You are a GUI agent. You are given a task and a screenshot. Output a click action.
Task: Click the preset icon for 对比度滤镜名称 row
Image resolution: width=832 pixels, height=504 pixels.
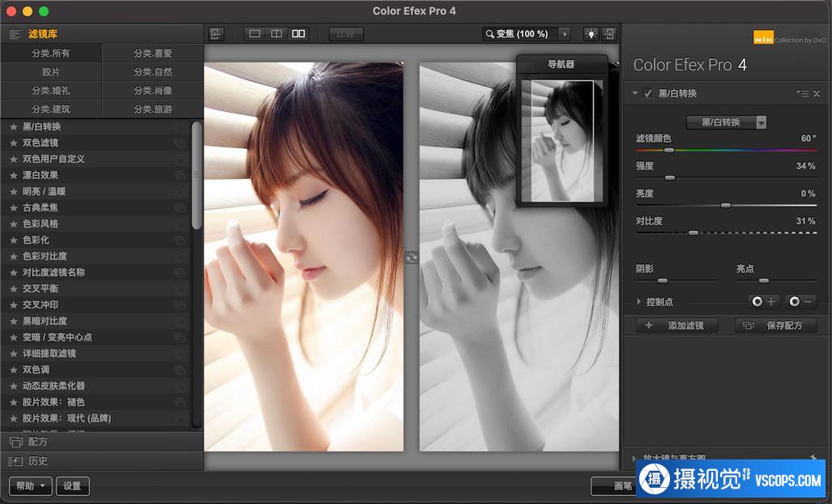click(180, 272)
